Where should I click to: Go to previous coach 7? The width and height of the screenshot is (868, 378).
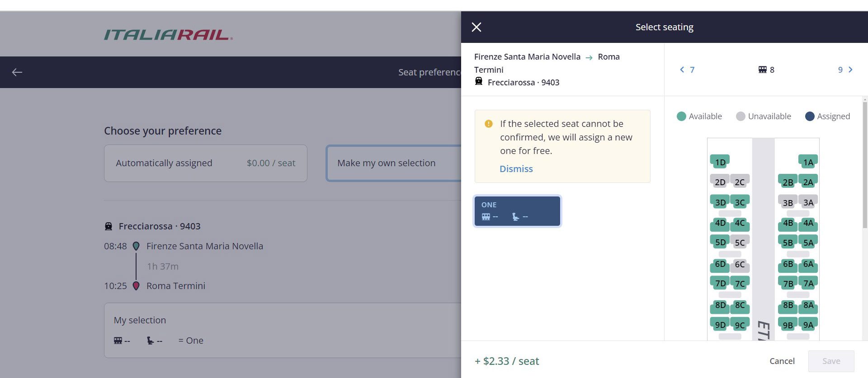coord(687,70)
